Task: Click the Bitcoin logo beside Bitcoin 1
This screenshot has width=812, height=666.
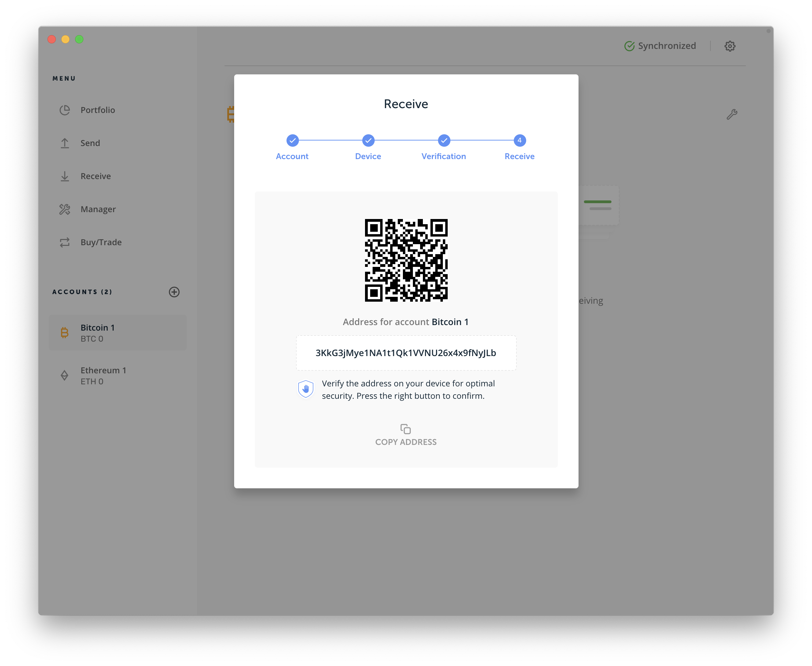Action: (64, 333)
